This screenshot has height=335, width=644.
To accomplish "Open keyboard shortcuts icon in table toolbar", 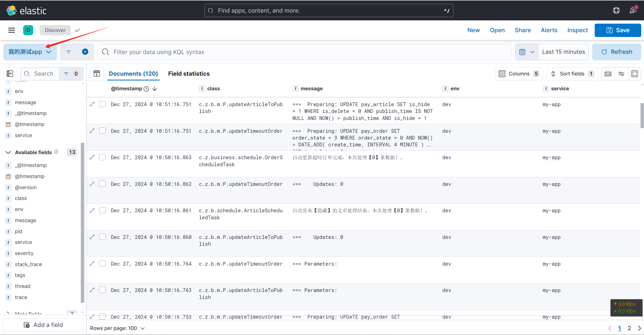I will pos(608,74).
